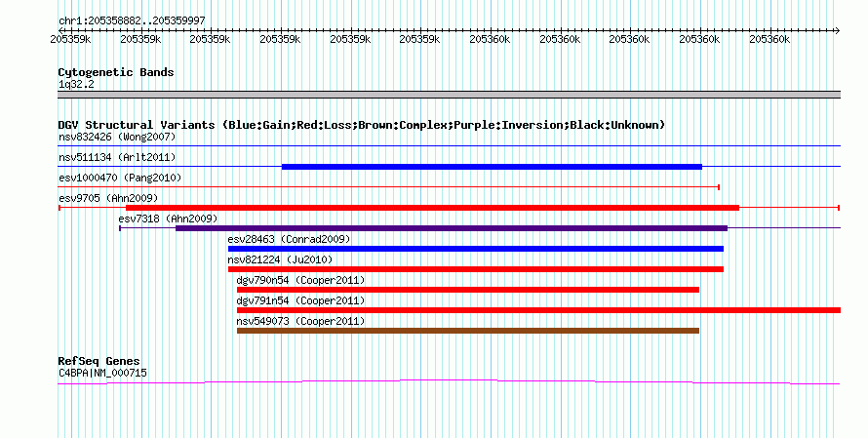Viewport: 868px width, 438px height.
Task: Click the red bar of dgv790n54
Action: 468,290
